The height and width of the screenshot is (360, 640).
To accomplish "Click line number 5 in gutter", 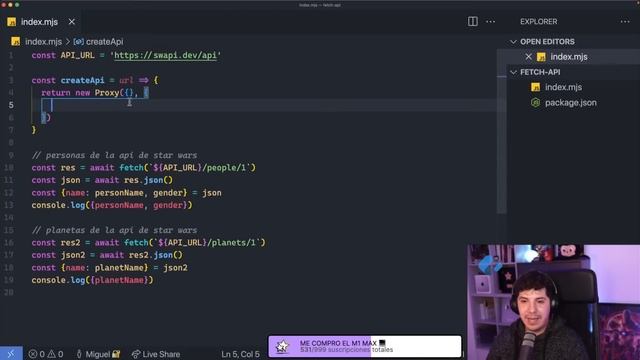I will [11, 105].
